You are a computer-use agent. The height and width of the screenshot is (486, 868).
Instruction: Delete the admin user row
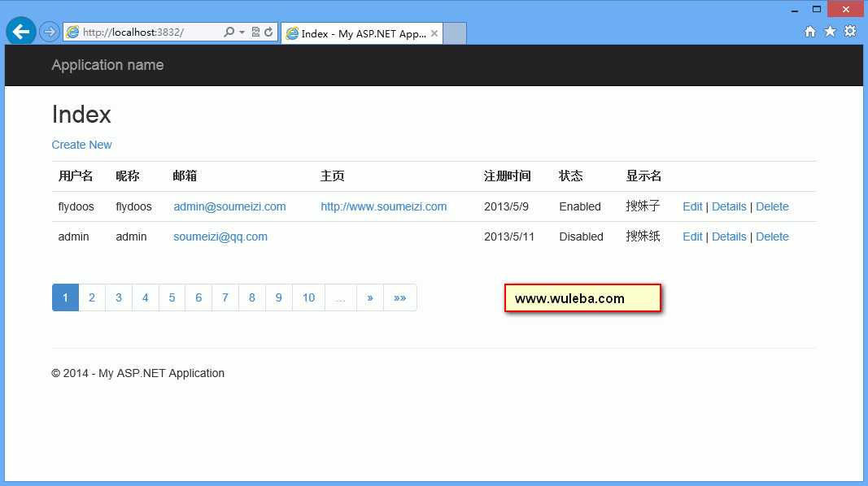772,236
